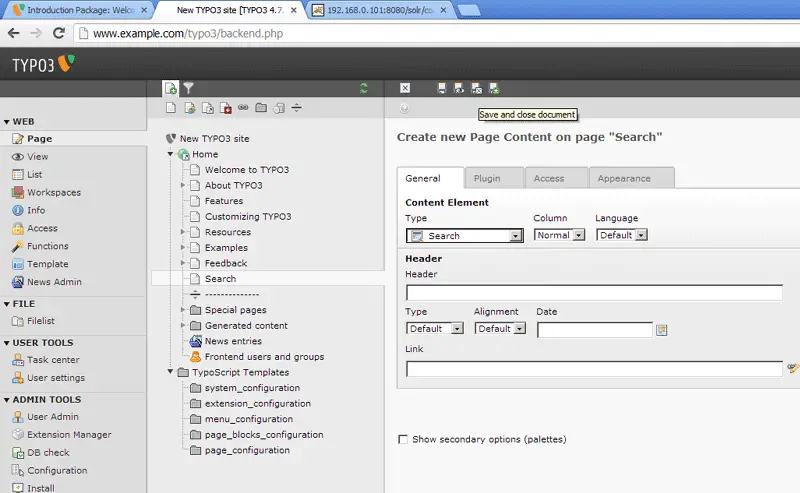
Task: Open the Language dropdown
Action: tap(621, 235)
